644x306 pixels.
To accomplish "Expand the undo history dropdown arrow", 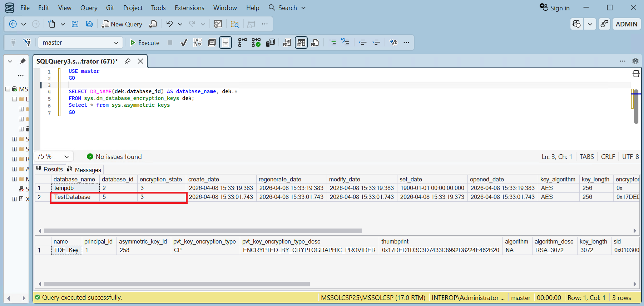I will click(180, 24).
